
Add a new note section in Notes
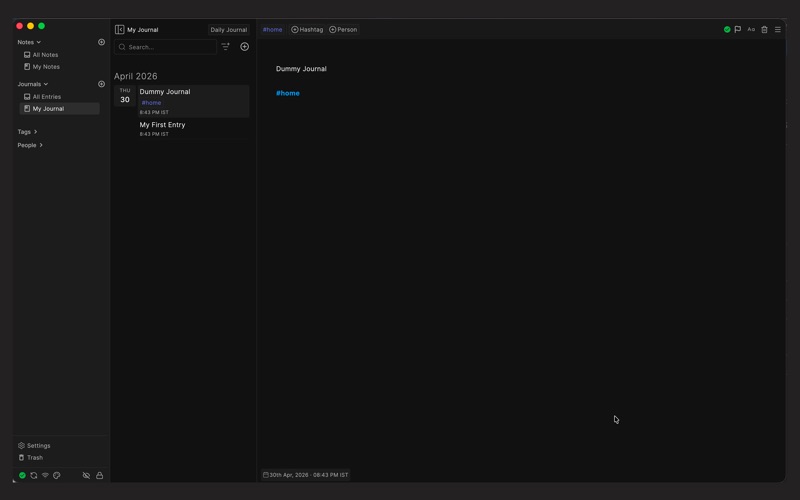(102, 42)
